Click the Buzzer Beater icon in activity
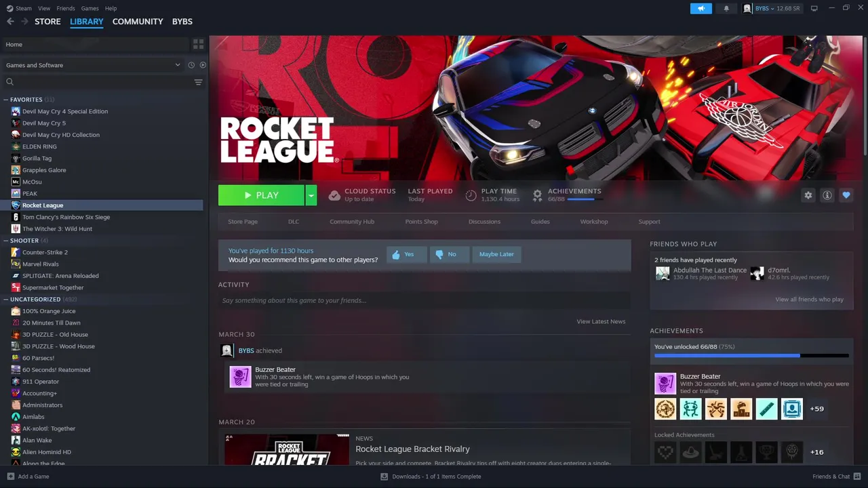 [x=240, y=377]
